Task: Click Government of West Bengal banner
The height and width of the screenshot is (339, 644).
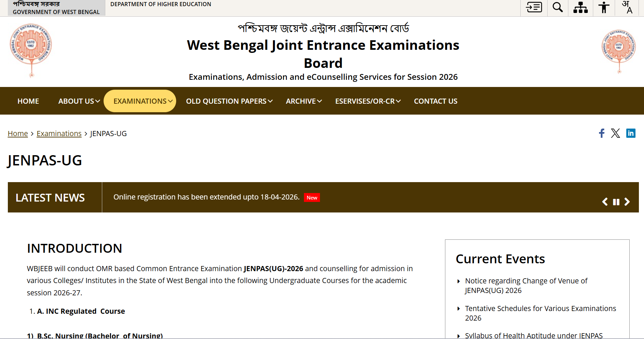Action: (56, 8)
